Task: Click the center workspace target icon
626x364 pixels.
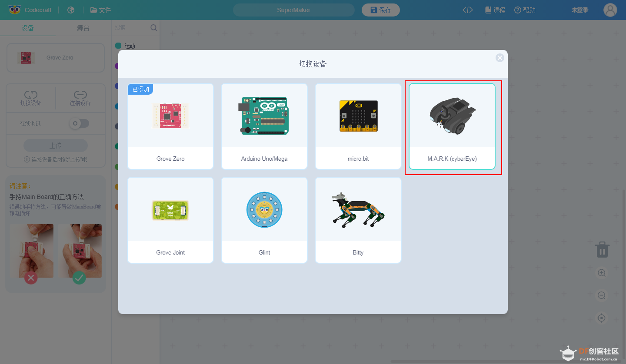Action: pyautogui.click(x=602, y=318)
